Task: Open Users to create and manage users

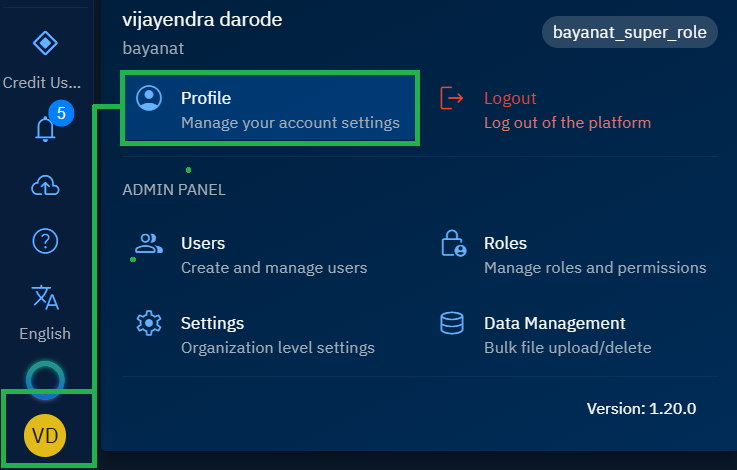Action: (273, 255)
